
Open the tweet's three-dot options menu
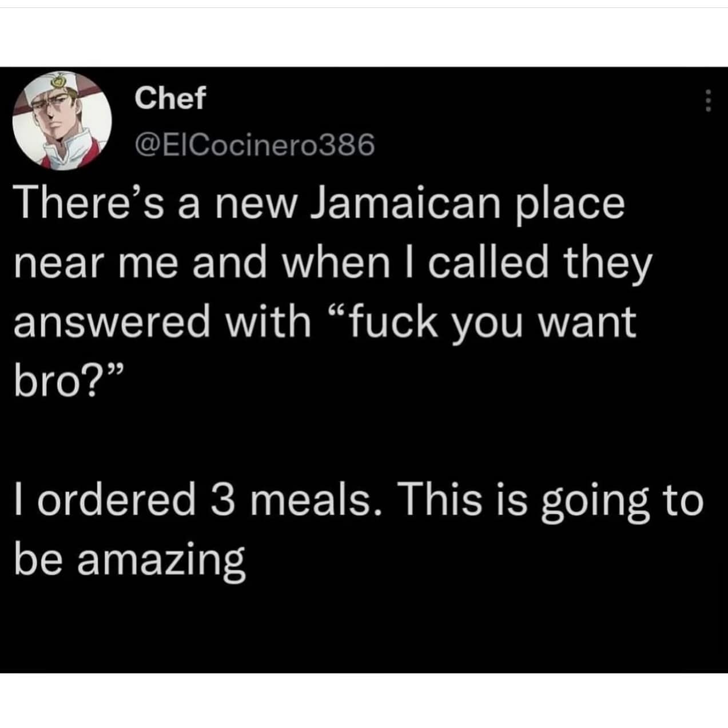pyautogui.click(x=708, y=102)
